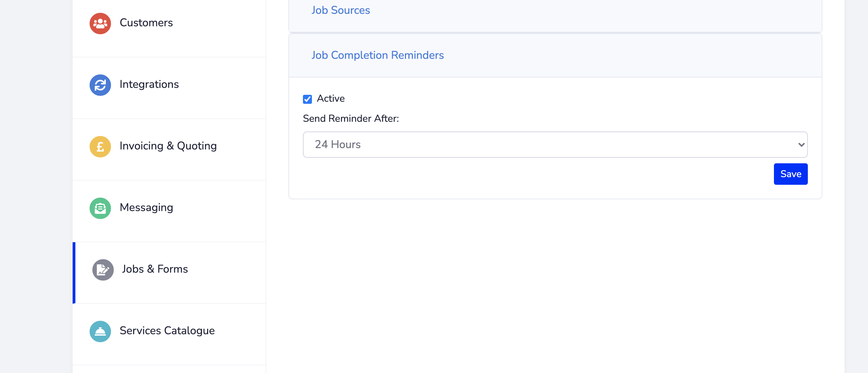Open the Send Reminder After dropdown
868x373 pixels.
pyautogui.click(x=555, y=145)
